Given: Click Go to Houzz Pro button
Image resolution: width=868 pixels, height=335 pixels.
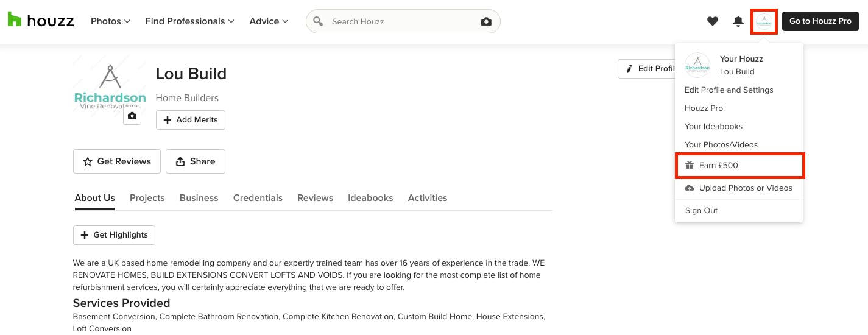Looking at the screenshot, I should [820, 21].
